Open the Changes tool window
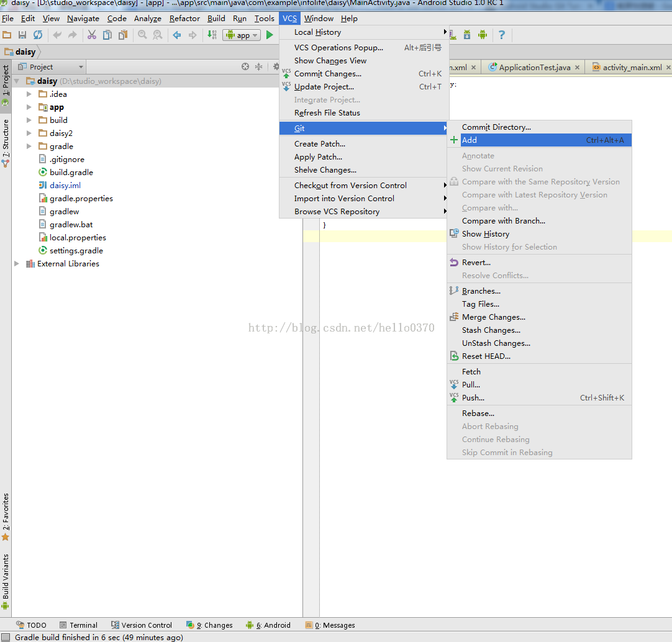672x642 pixels. tap(209, 625)
